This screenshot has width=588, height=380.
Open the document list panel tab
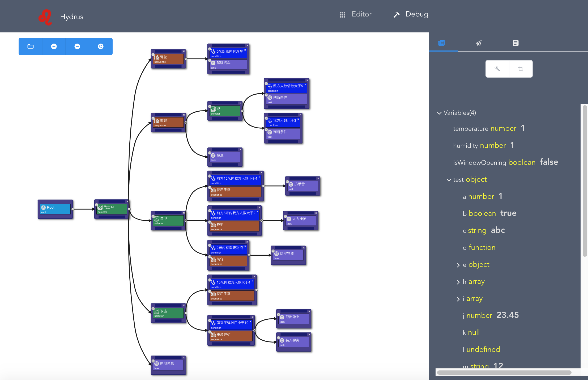[x=515, y=43]
